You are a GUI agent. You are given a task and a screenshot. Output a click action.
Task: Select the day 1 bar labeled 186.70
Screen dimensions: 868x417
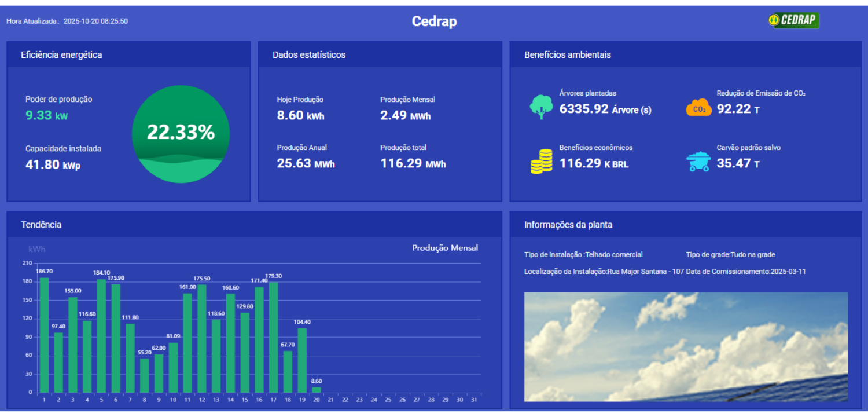click(44, 335)
